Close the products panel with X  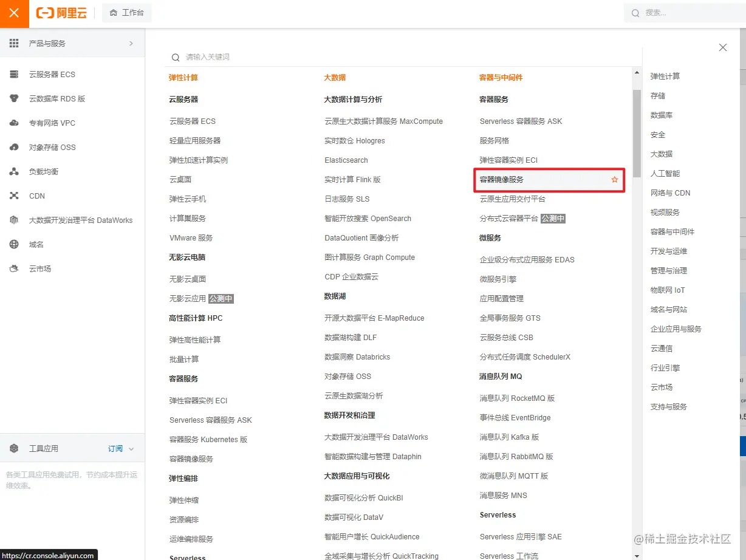click(x=723, y=47)
